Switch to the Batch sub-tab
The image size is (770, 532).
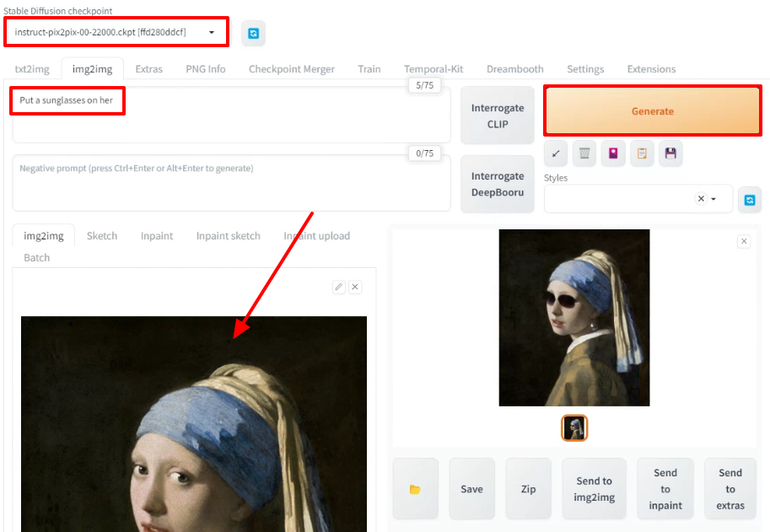(37, 258)
